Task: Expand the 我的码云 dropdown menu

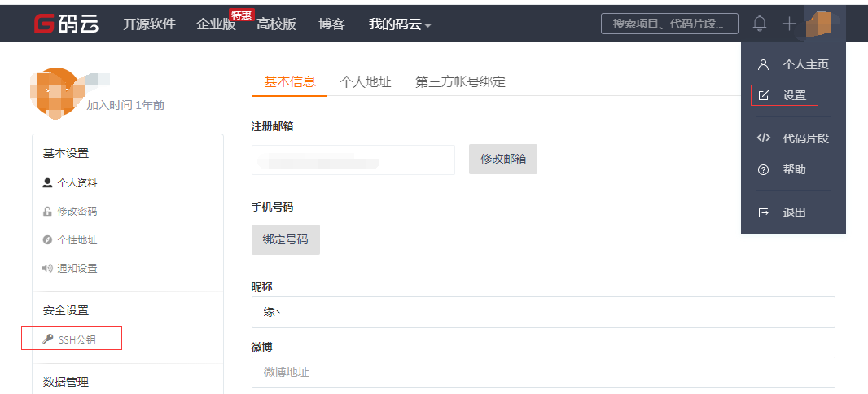Action: 400,24
